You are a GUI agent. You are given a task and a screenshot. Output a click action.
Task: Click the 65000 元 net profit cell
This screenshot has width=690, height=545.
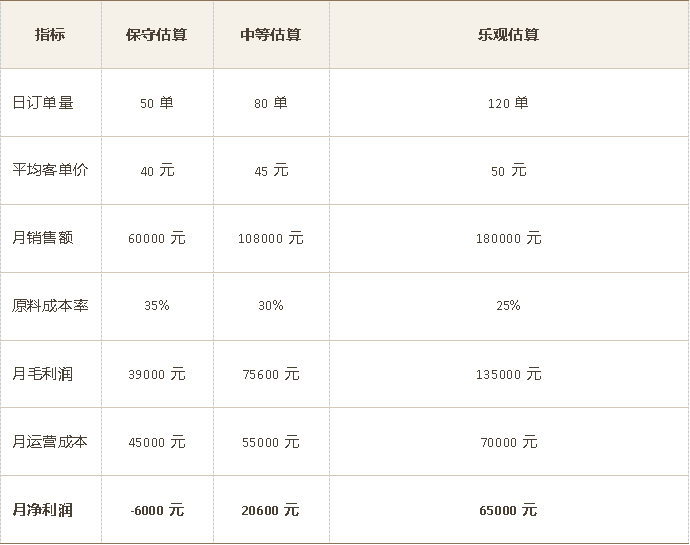click(508, 510)
